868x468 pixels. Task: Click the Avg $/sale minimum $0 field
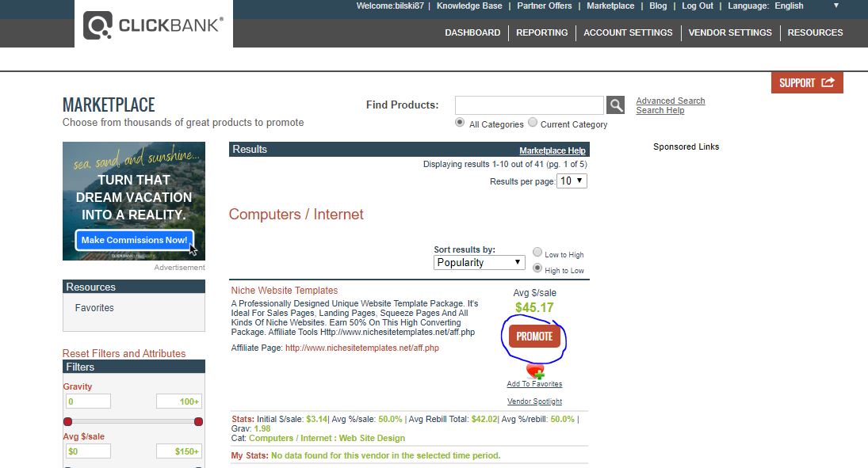click(88, 451)
